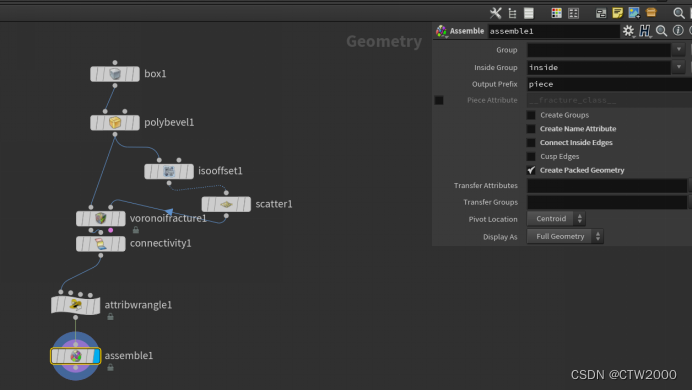The image size is (693, 390).
Task: Click the Transfer Groups field
Action: tap(607, 202)
